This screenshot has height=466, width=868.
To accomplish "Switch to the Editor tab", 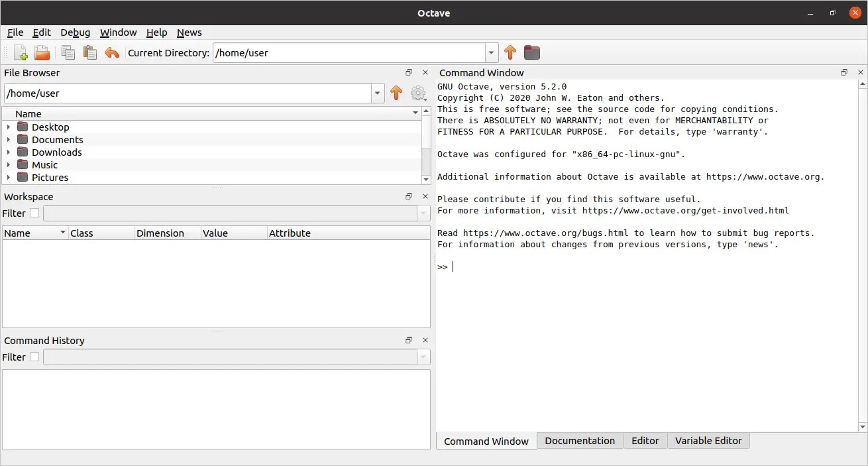I will pyautogui.click(x=645, y=441).
